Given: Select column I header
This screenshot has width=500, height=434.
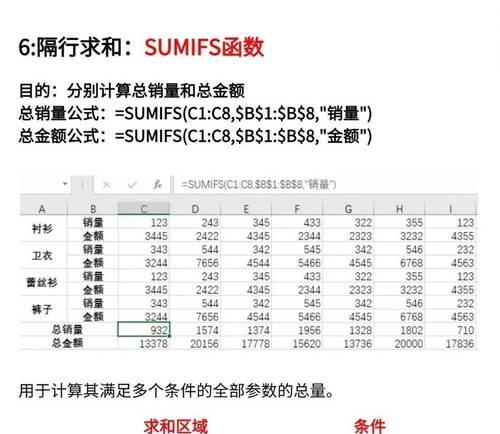Looking at the screenshot, I should click(x=450, y=209).
